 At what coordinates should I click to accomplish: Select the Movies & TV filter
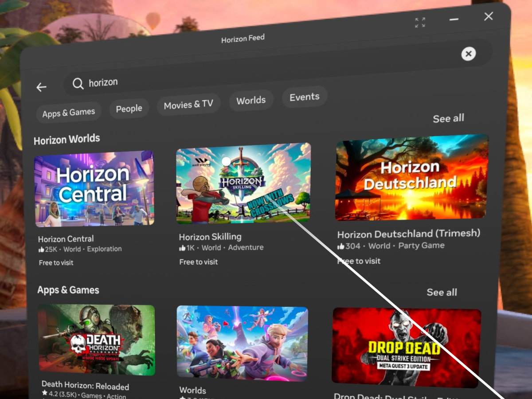[188, 105]
